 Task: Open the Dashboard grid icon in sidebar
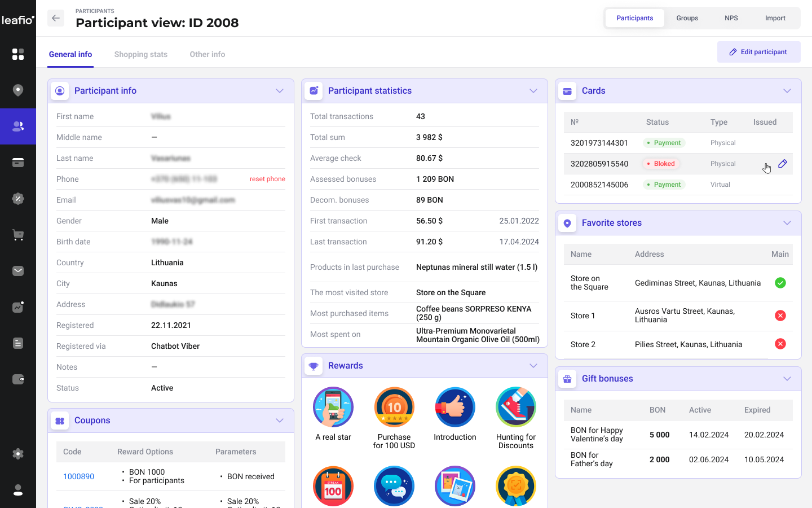18,54
